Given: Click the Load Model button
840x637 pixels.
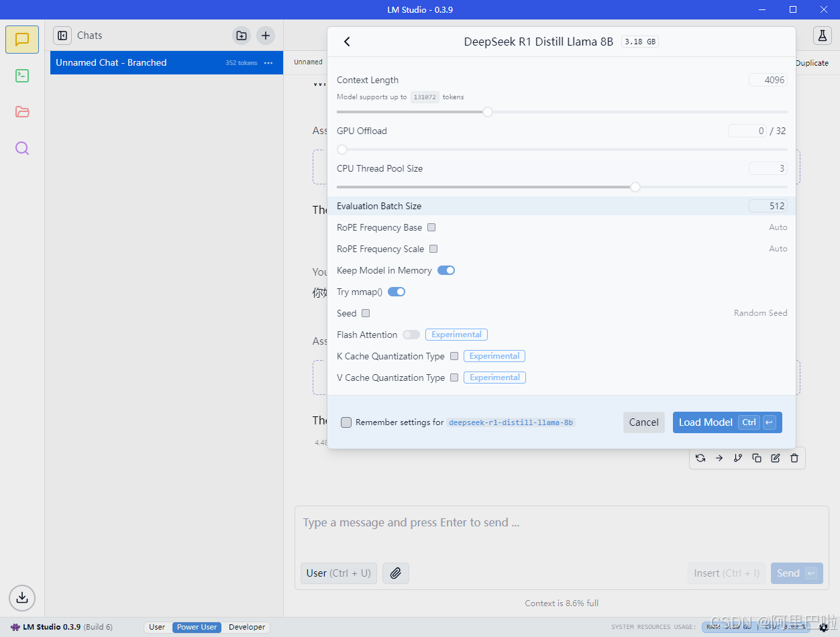Looking at the screenshot, I should pos(727,422).
